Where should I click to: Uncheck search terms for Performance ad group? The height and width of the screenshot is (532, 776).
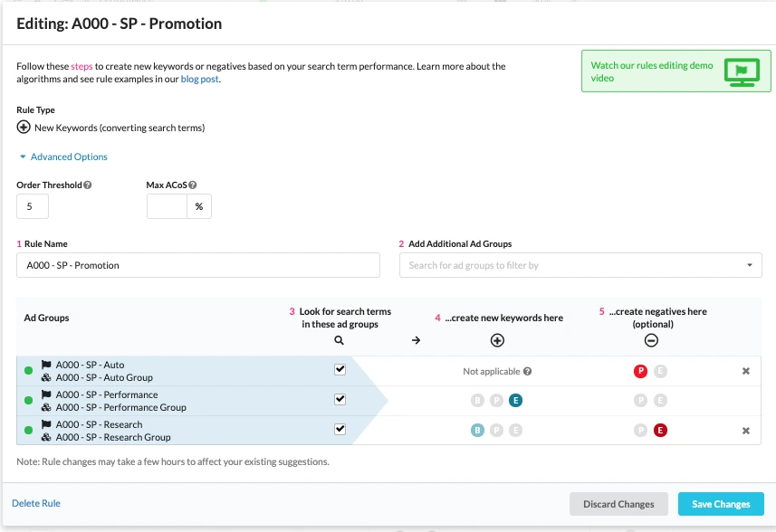point(340,399)
